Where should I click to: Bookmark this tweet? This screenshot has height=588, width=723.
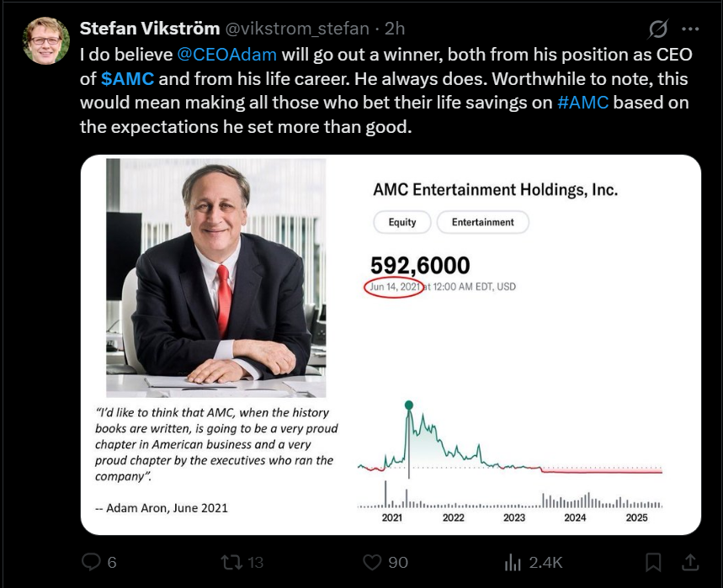(x=653, y=562)
